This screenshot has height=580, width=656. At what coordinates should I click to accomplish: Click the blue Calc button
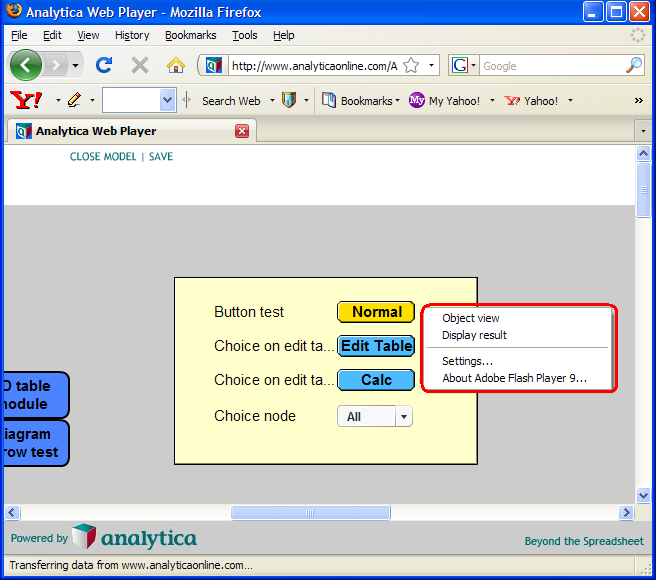376,380
